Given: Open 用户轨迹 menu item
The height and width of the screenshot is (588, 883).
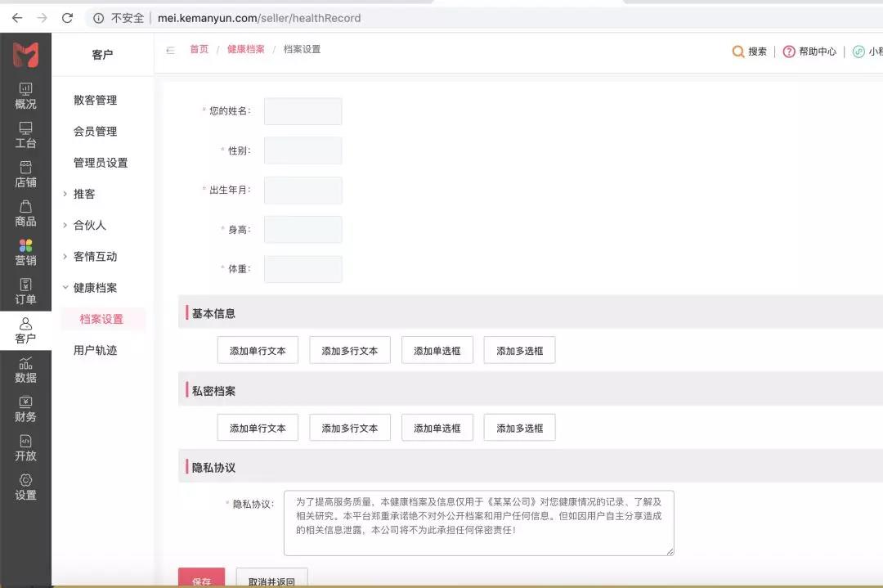Looking at the screenshot, I should point(95,350).
